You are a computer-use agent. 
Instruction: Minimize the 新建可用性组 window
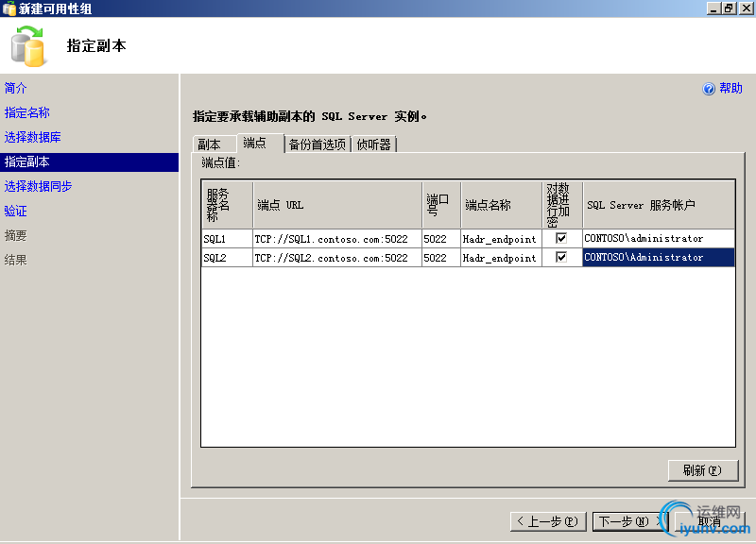[714, 8]
